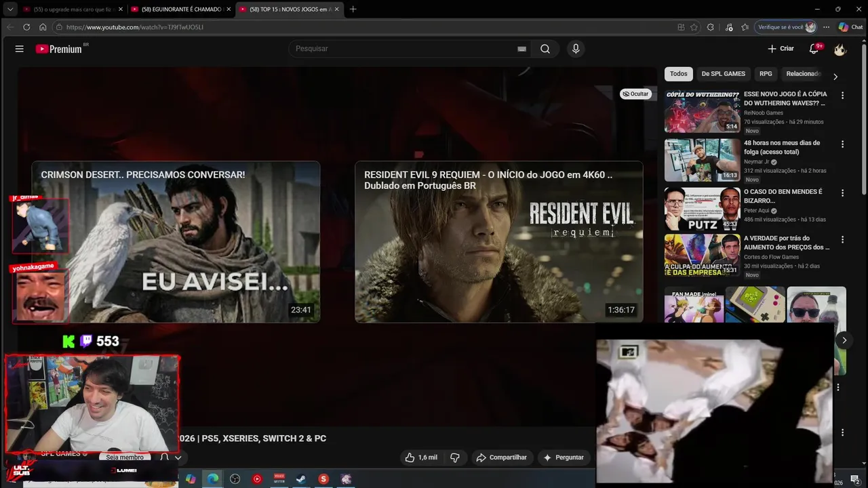Open YouTube Music red taskbar icon
868x488 pixels.
pos(257,479)
